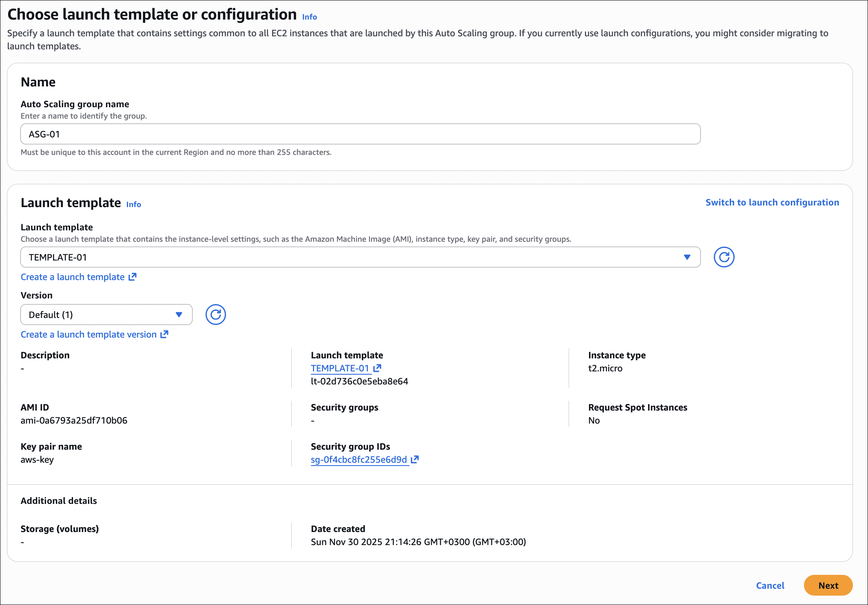868x605 pixels.
Task: Click the launch template dropdown arrow
Action: tap(687, 257)
